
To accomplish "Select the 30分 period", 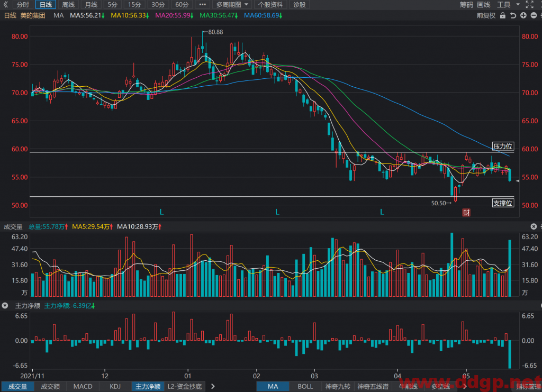I will (x=158, y=4).
